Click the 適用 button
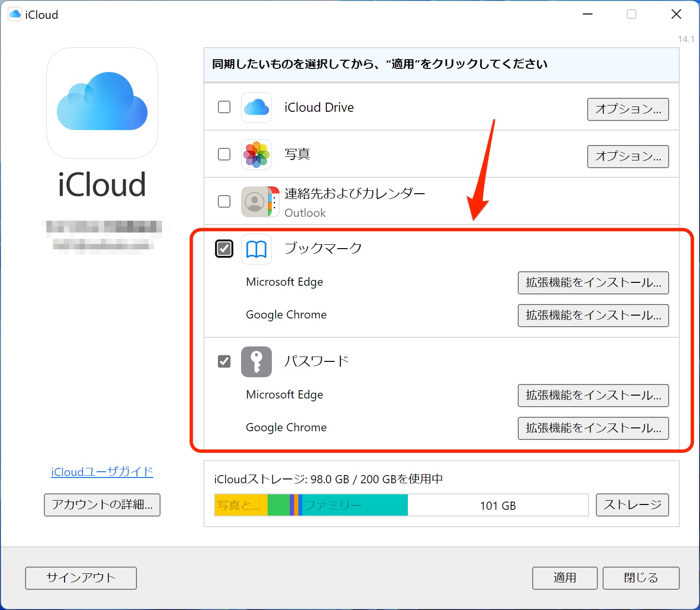The width and height of the screenshot is (700, 610). coord(565,578)
